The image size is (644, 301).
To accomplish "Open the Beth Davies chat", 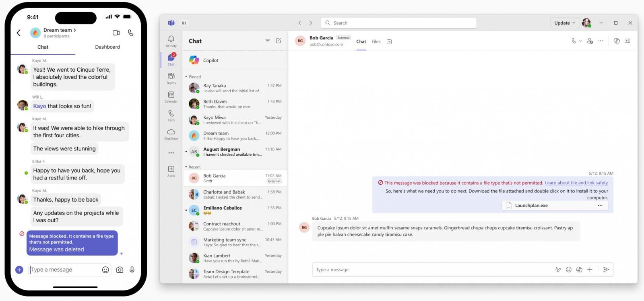I will (x=235, y=104).
